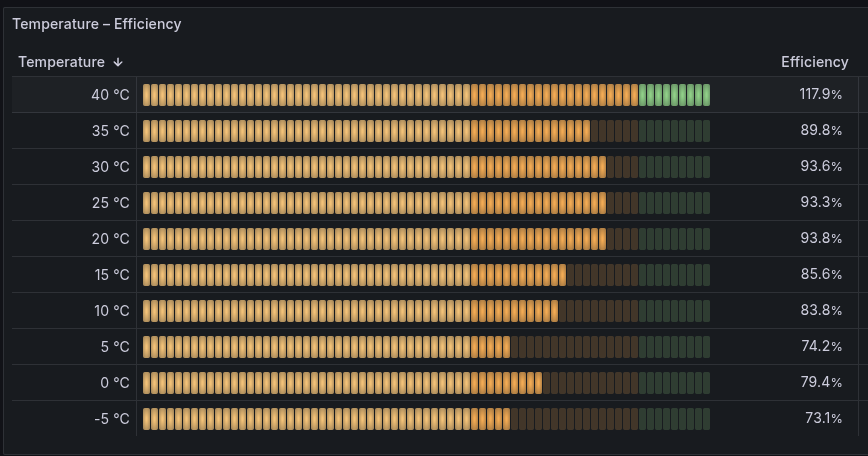The width and height of the screenshot is (868, 456).
Task: Select the 40 °C temperature cell
Action: tap(110, 95)
